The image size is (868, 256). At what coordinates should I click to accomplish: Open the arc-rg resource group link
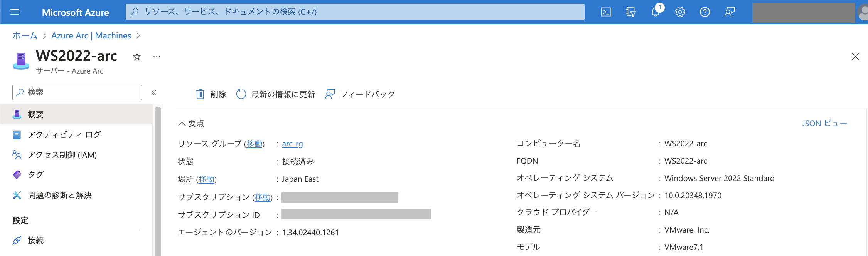[292, 144]
